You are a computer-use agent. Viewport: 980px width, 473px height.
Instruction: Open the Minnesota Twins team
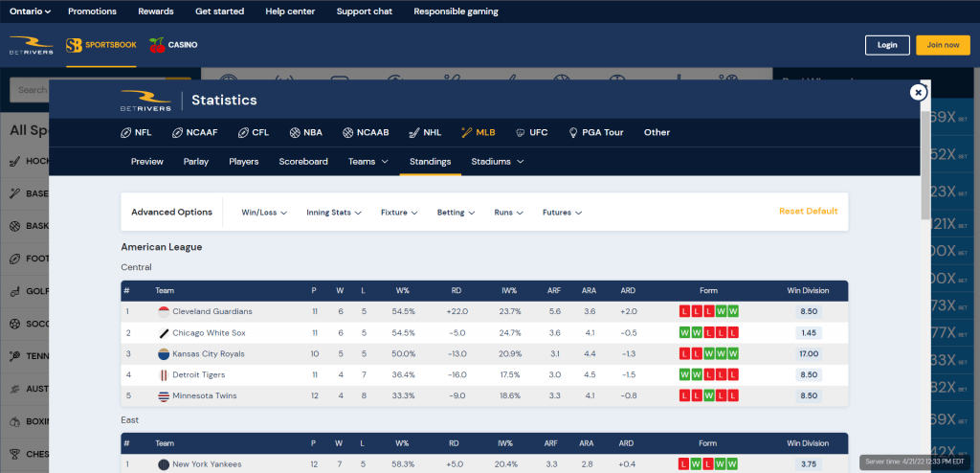point(204,396)
